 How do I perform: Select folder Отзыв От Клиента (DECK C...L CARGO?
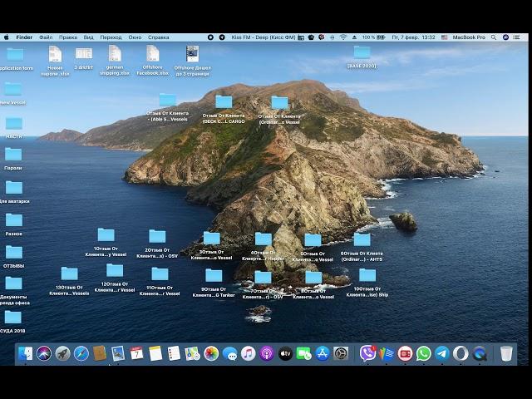pos(224,109)
